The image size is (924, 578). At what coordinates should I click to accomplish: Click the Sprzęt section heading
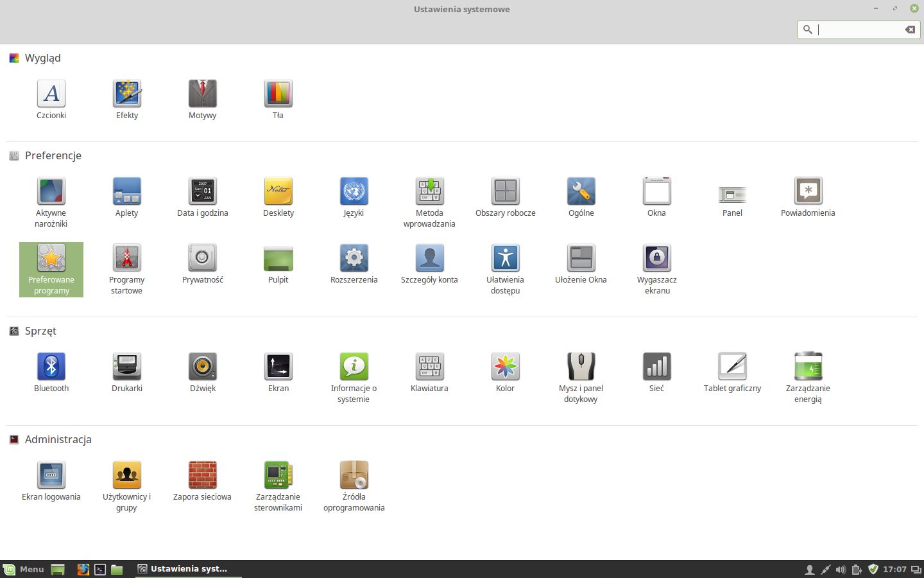click(40, 331)
